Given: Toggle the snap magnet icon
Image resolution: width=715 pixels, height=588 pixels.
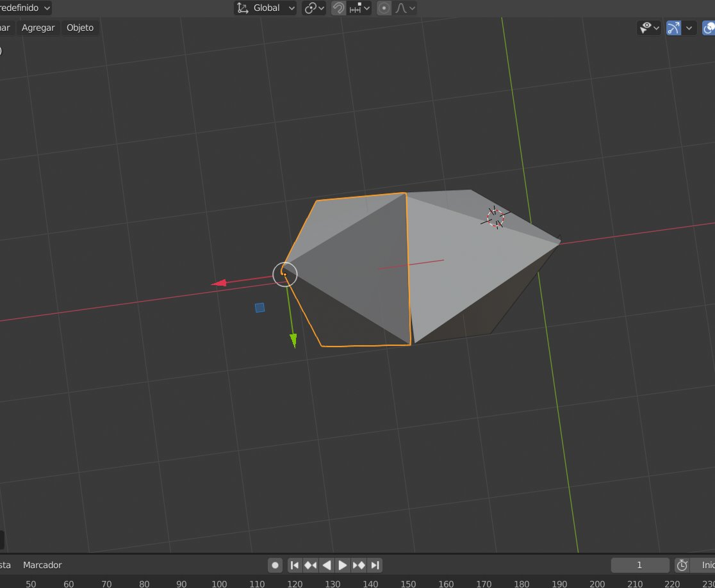Looking at the screenshot, I should point(338,8).
